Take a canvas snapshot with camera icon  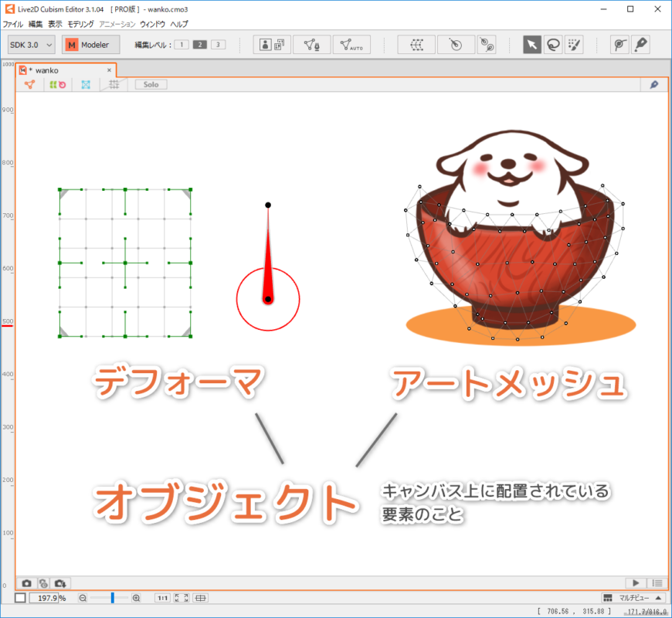[26, 583]
